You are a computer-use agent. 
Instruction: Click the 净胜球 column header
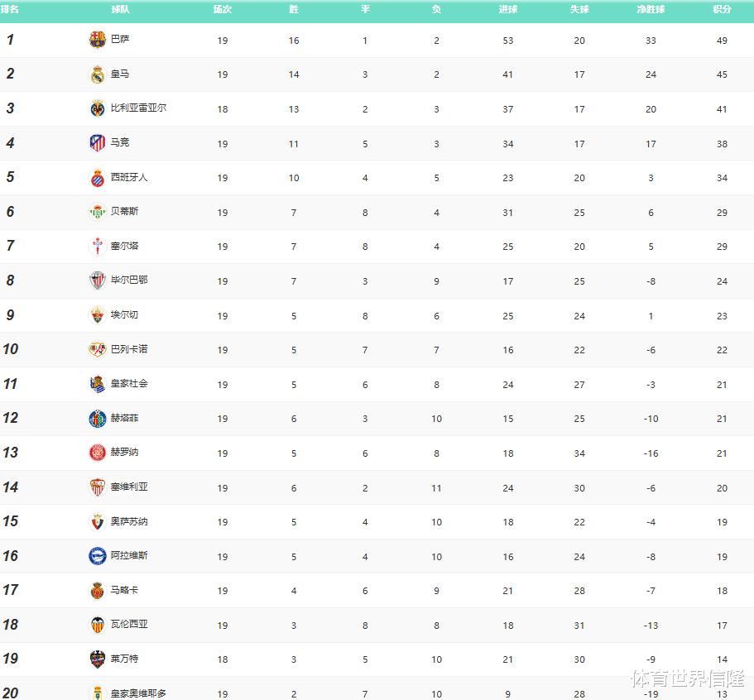651,9
